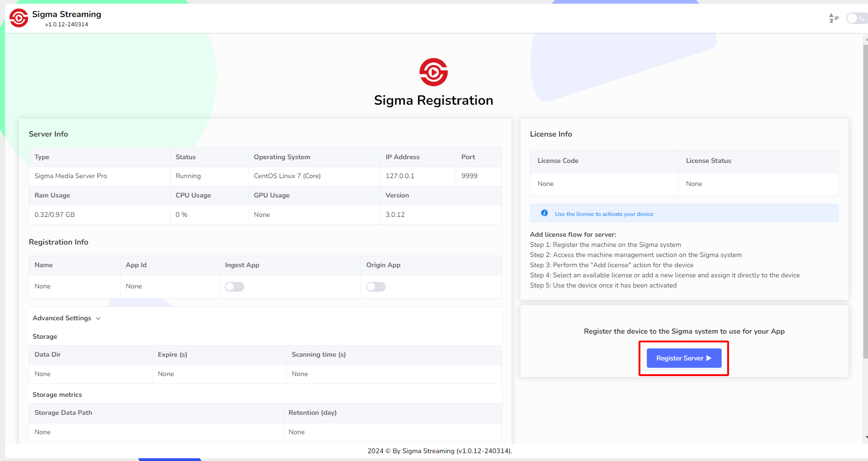This screenshot has height=461, width=868.
Task: Enable the Ingest App toggle
Action: pyautogui.click(x=235, y=287)
